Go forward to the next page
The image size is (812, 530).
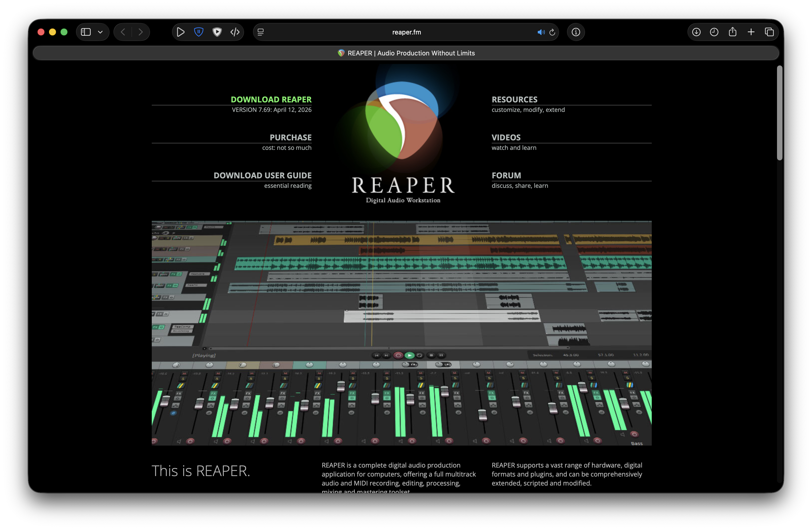click(140, 32)
